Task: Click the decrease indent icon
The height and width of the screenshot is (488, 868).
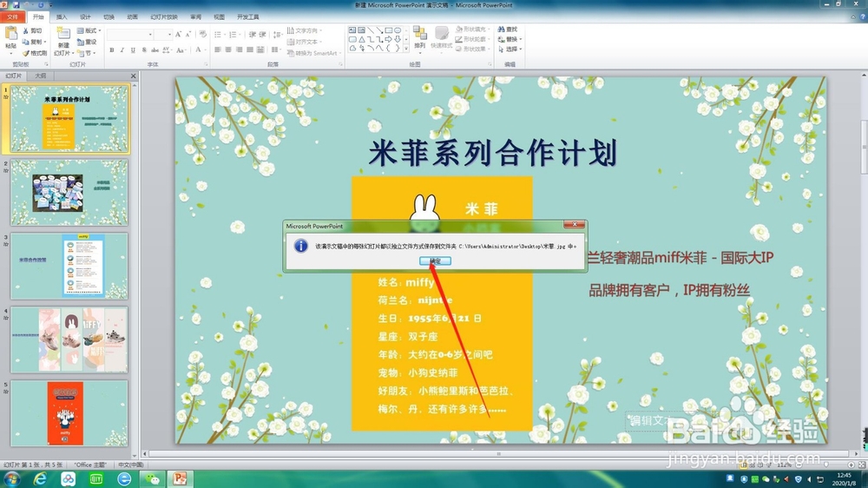Action: coord(252,35)
